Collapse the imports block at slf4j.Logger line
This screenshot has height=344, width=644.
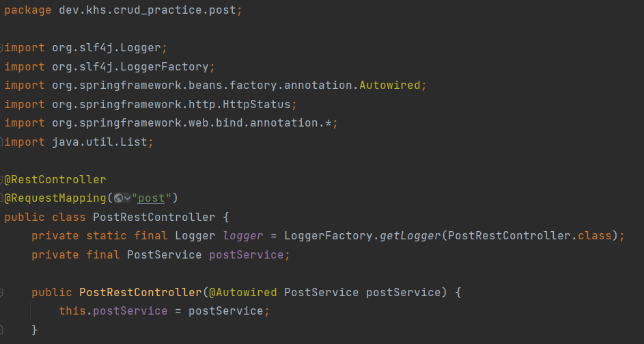click(1, 48)
